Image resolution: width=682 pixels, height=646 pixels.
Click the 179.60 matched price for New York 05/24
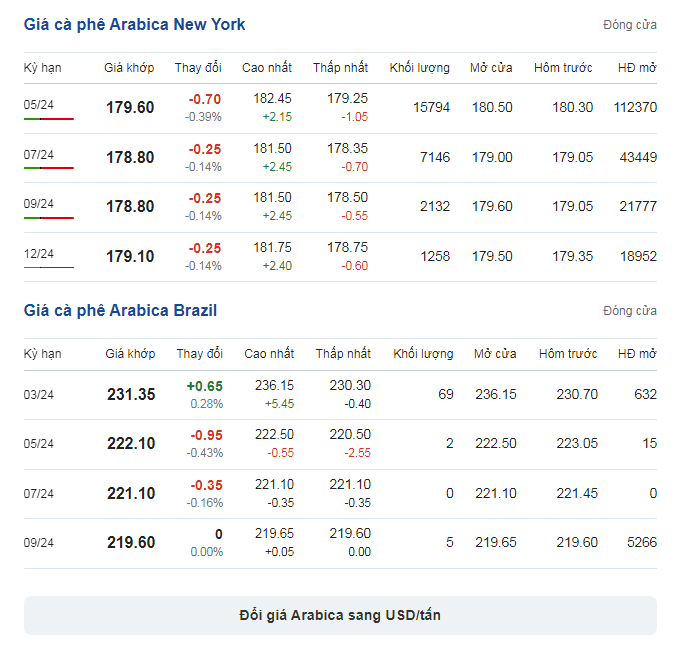tap(130, 107)
